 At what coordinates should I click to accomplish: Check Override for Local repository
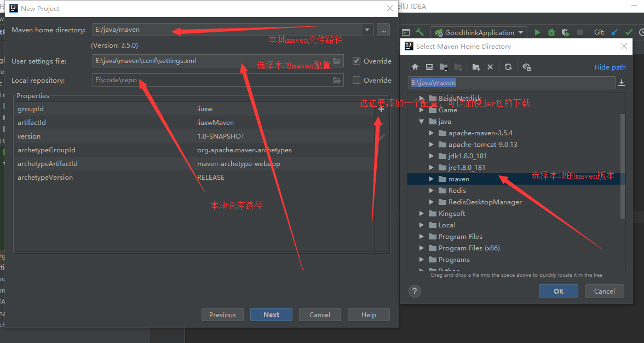pos(357,80)
